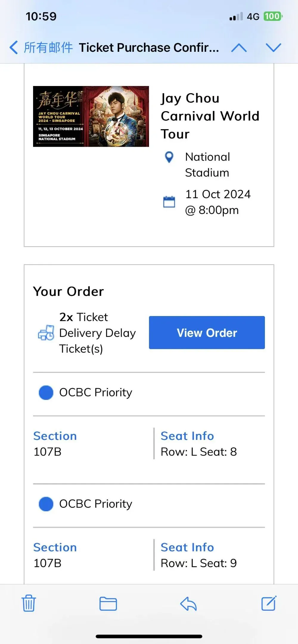This screenshot has width=298, height=644.
Task: Tap the Ticket Purchase Confir... subject title
Action: [x=149, y=48]
